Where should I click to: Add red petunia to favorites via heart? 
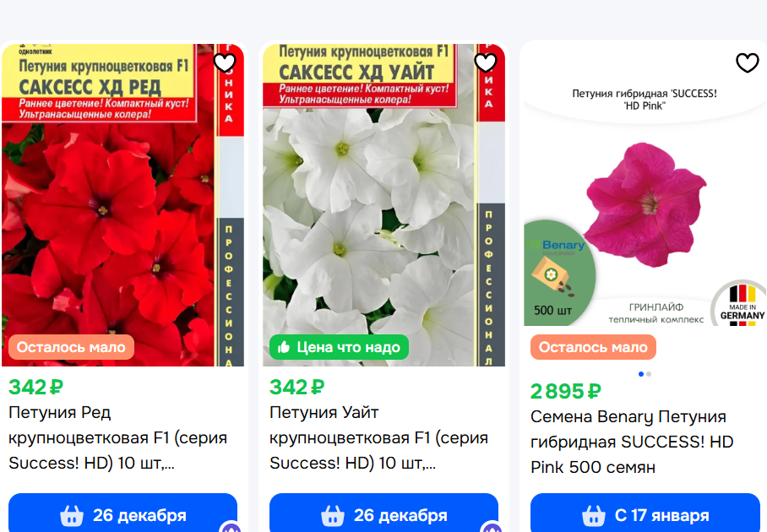(x=225, y=62)
